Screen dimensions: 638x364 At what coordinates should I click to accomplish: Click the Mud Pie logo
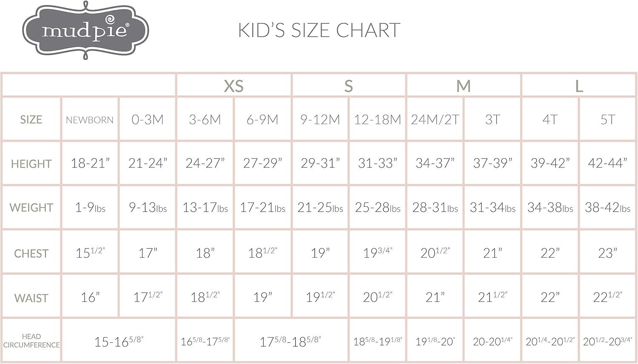pyautogui.click(x=85, y=31)
